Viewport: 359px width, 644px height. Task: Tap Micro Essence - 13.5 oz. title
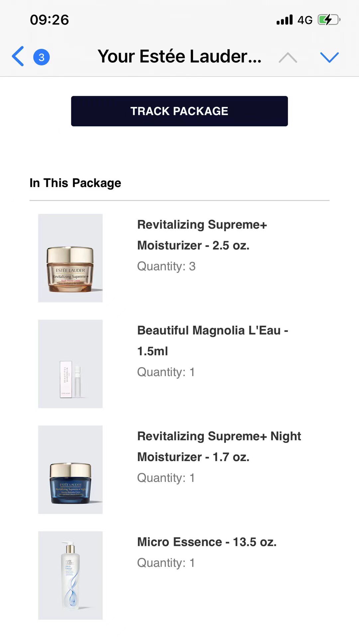click(207, 542)
